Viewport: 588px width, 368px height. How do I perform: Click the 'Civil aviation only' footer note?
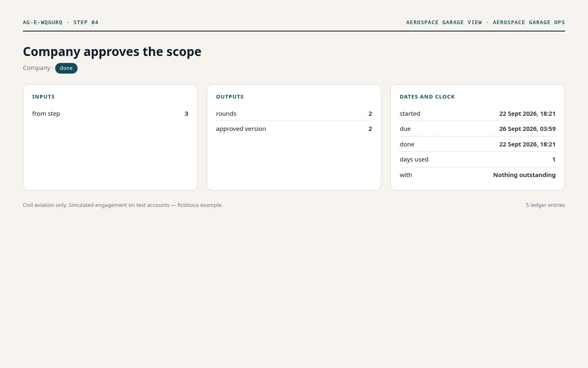(x=123, y=205)
